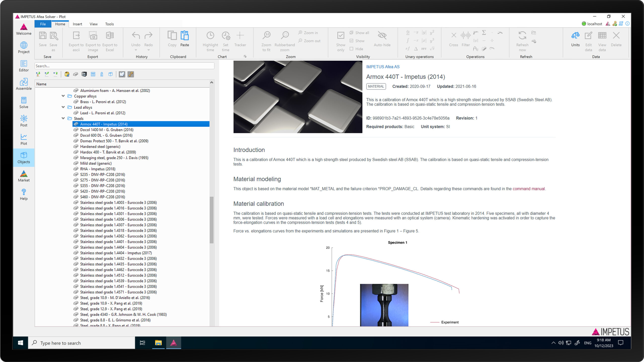
Task: Open the Undo history dropdown arrow
Action: [x=136, y=50]
